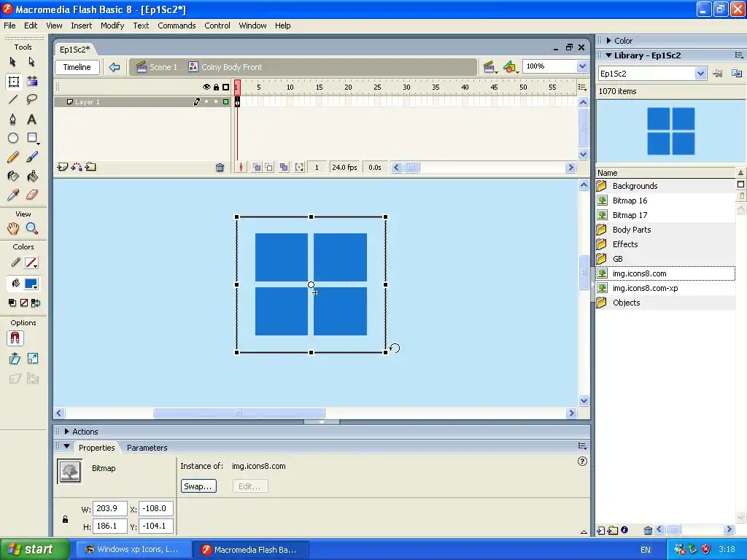The height and width of the screenshot is (560, 747).
Task: Toggle the Onion Skin Outlines button
Action: click(x=269, y=168)
